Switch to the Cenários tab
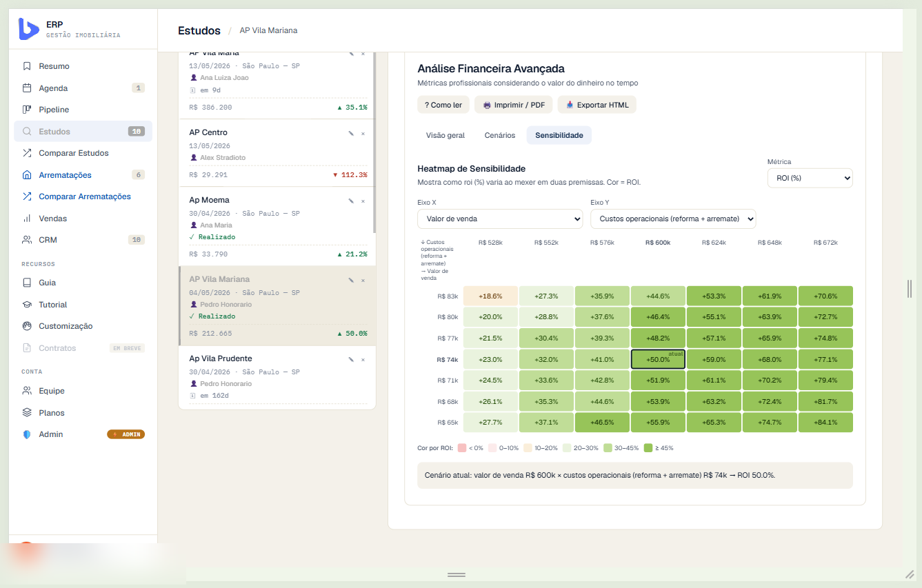The width and height of the screenshot is (922, 588). [x=500, y=135]
